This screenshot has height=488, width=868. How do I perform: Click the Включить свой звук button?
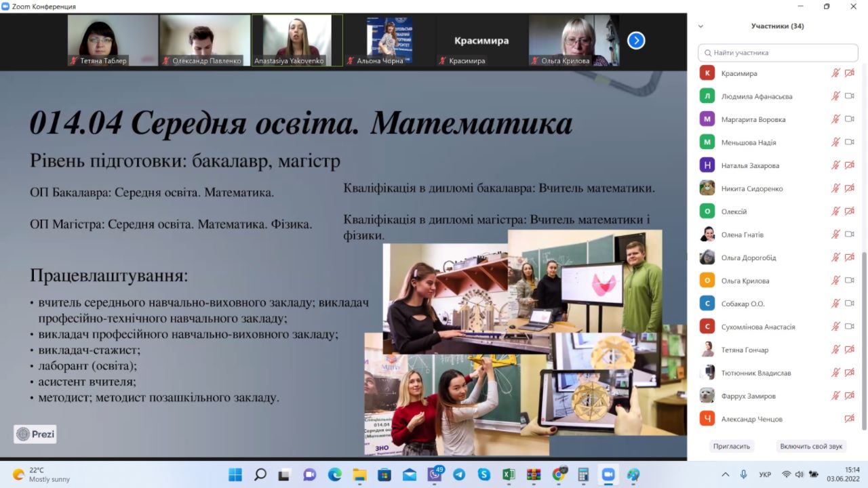coord(811,447)
